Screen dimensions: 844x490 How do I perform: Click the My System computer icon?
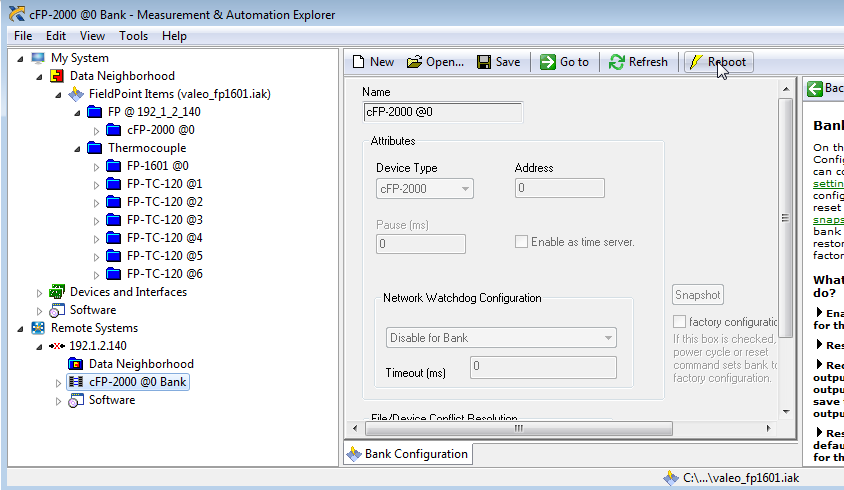[x=38, y=58]
